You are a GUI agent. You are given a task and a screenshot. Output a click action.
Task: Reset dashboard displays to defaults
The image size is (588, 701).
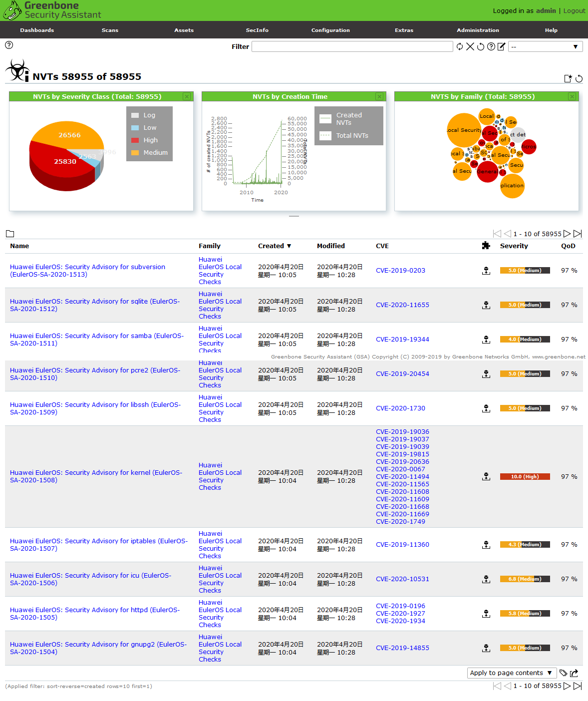pos(579,78)
